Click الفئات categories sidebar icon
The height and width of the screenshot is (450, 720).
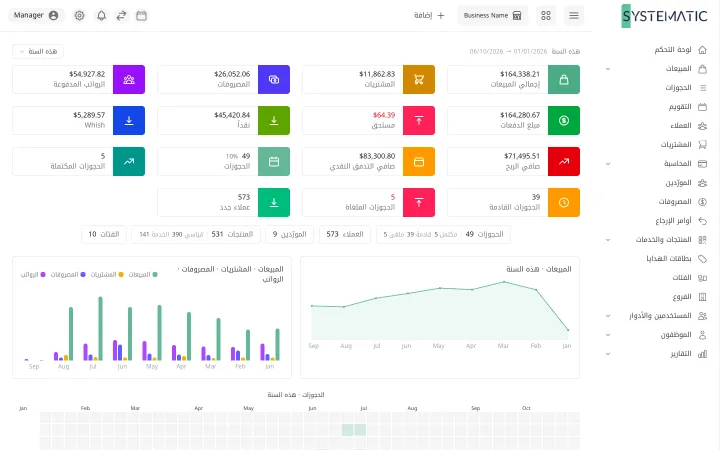(702, 277)
